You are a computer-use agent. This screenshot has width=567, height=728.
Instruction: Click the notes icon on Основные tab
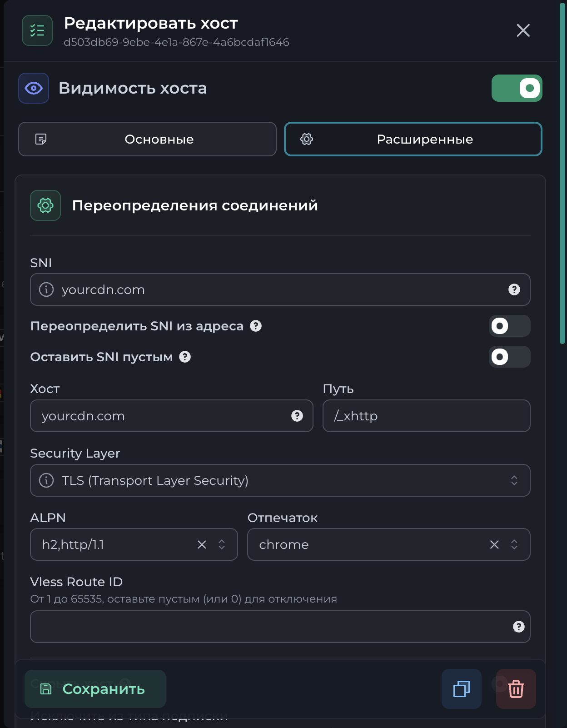(x=41, y=139)
